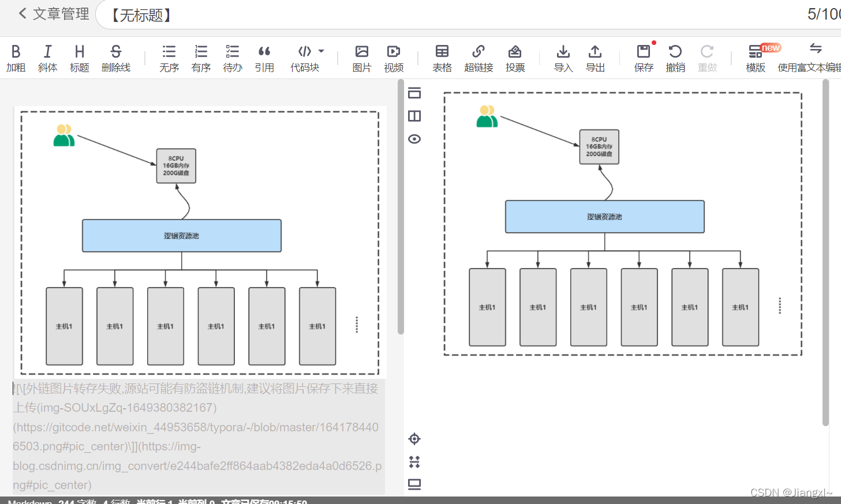Insert a hyperlink with 超链接
This screenshot has width=841, height=504.
pos(479,59)
